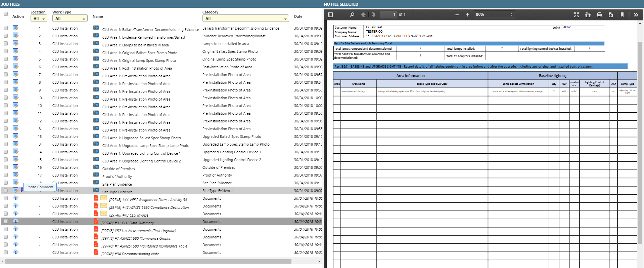Open the PDF viewer tools overflow menu

tap(636, 15)
